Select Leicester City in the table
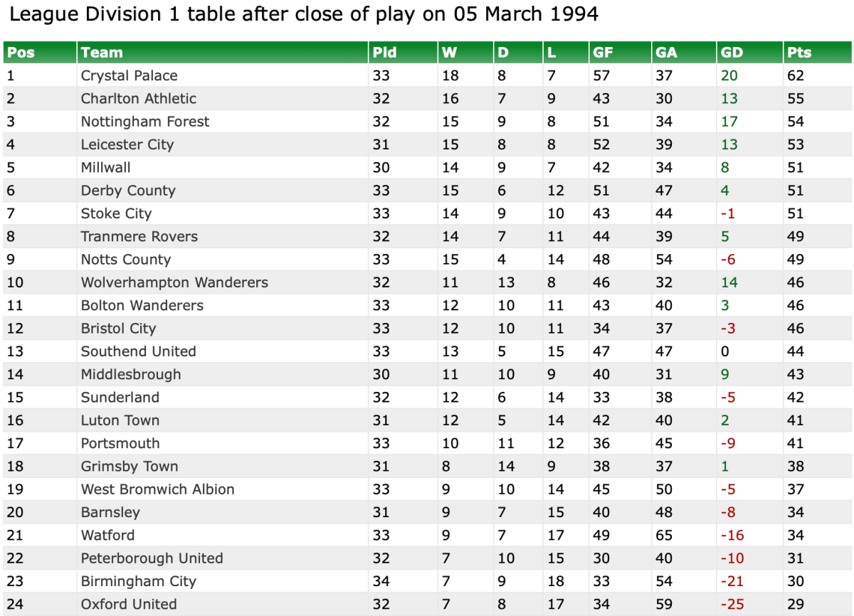 pos(127,144)
